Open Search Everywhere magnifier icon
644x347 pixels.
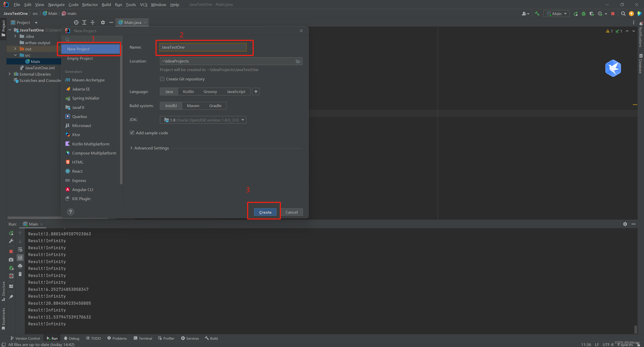(x=623, y=14)
